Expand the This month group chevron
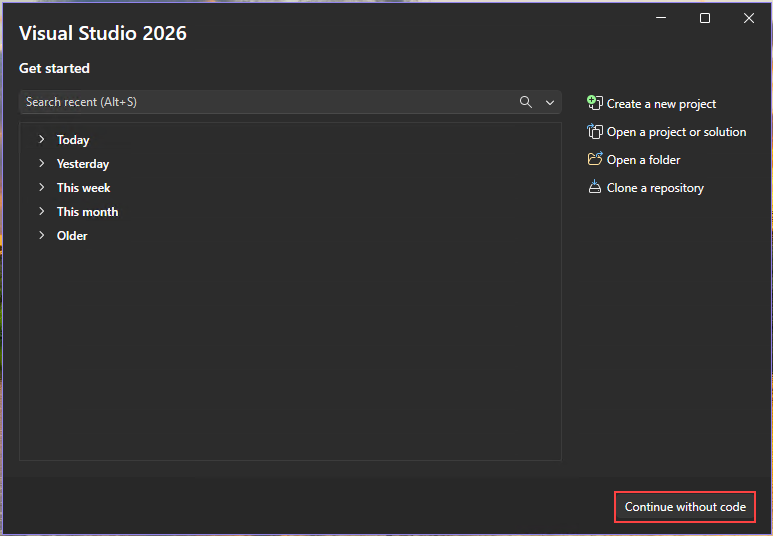Image resolution: width=773 pixels, height=536 pixels. (42, 211)
